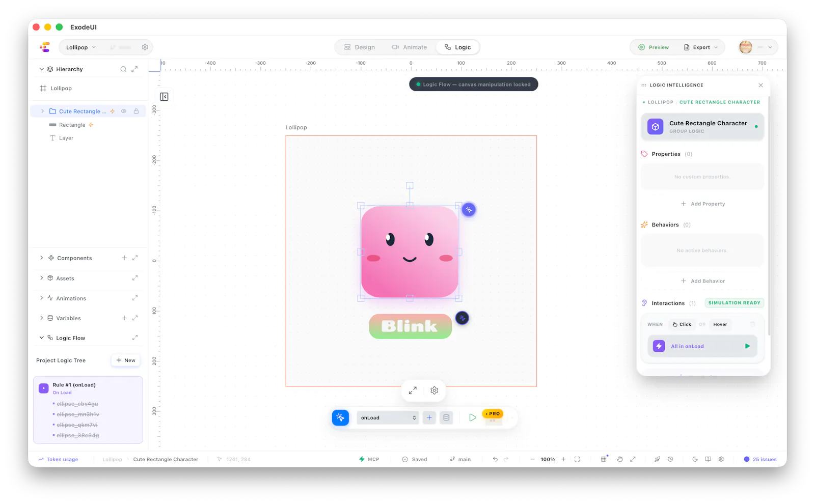
Task: Click New in Project Logic Tree
Action: point(126,360)
